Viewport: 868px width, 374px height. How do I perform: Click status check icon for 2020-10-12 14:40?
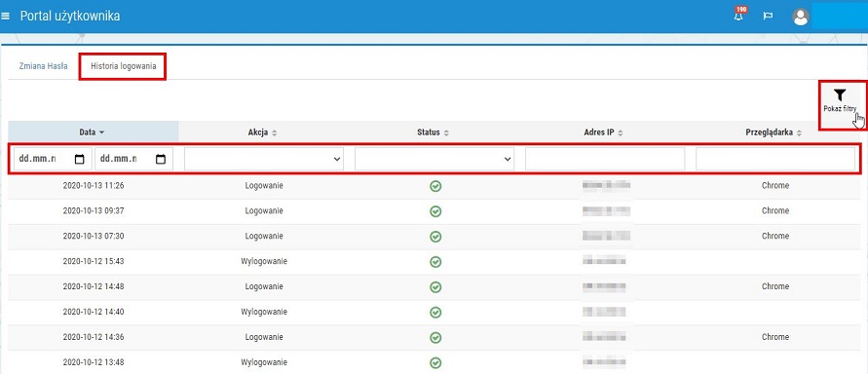pyautogui.click(x=435, y=312)
